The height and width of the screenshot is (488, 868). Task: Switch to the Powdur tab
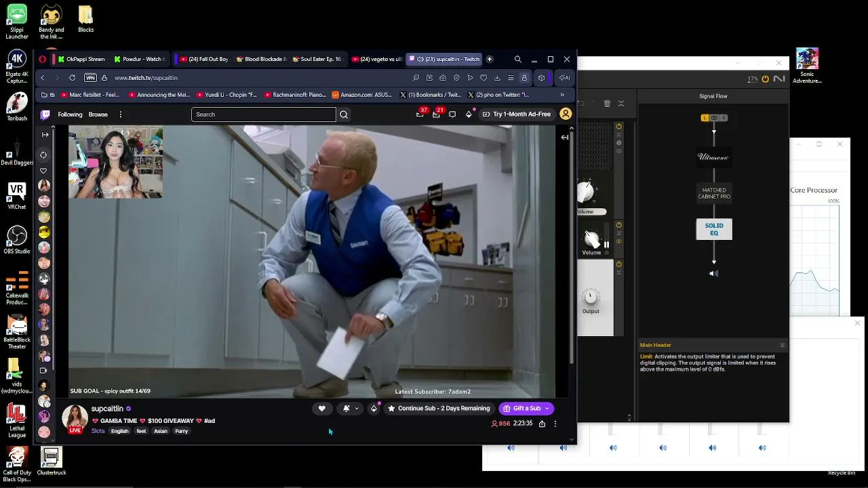pos(138,59)
